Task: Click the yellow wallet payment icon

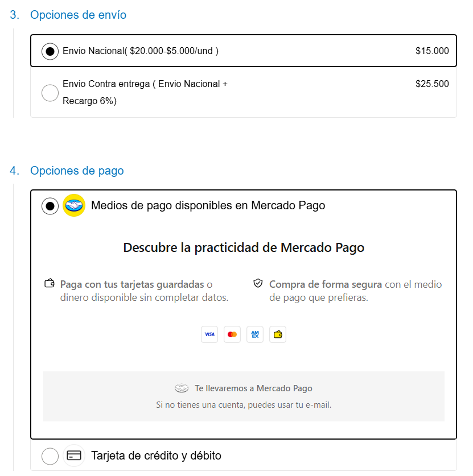Action: [278, 334]
